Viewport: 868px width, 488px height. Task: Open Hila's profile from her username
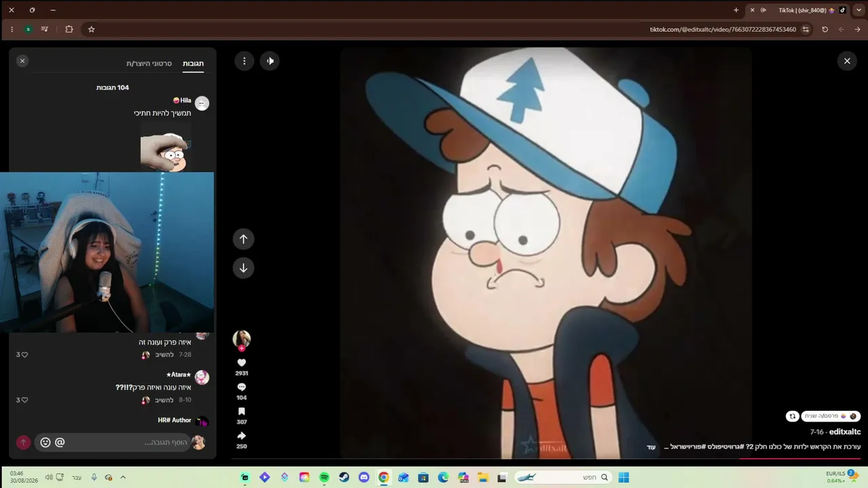pos(182,100)
